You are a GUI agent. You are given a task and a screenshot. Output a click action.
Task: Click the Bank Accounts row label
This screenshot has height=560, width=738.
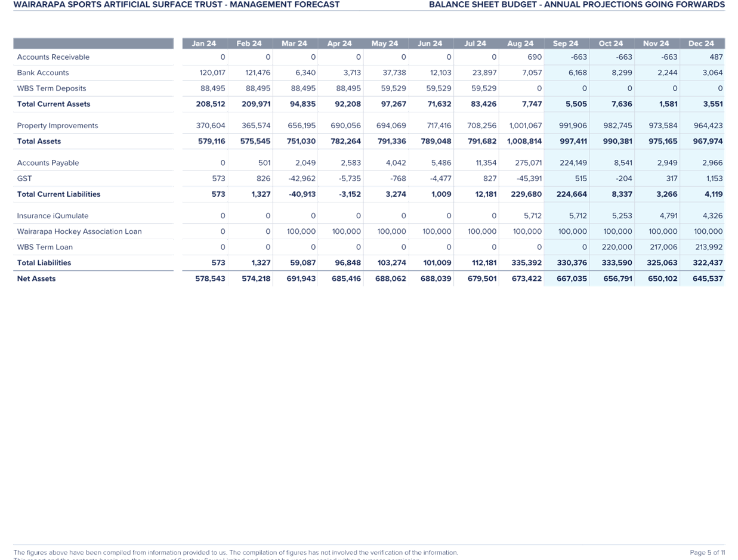pos(43,72)
